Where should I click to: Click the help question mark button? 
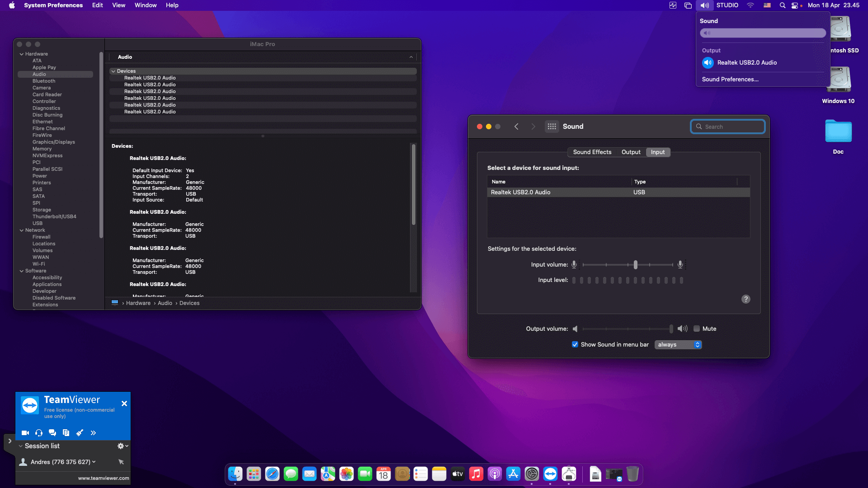[x=746, y=299]
